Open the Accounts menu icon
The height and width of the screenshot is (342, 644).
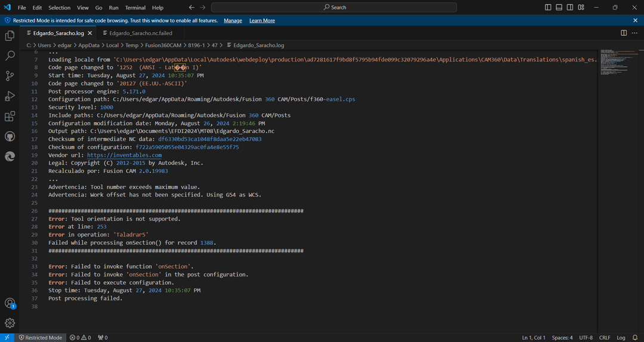tap(10, 303)
